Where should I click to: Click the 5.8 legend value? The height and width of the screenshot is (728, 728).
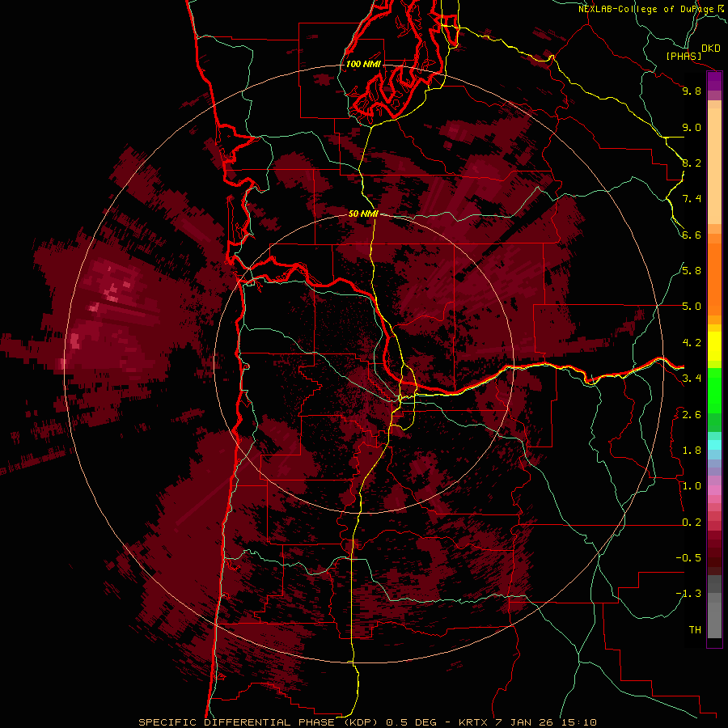[x=692, y=271]
